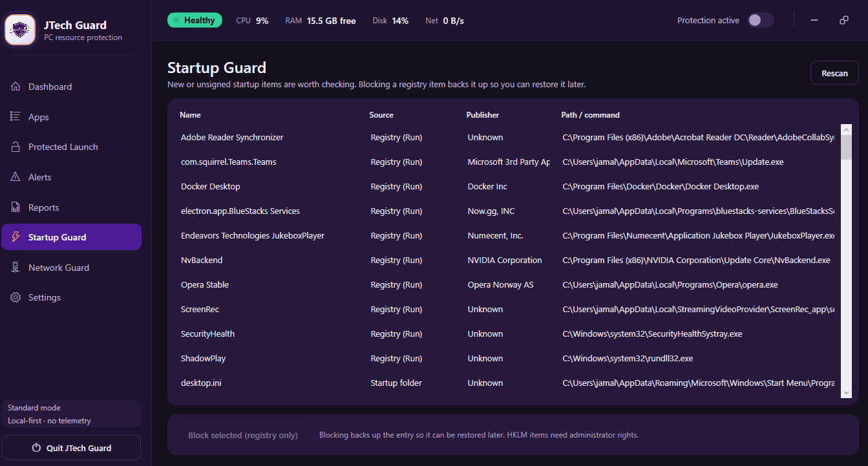Select Endeavors Technologies JukeboxPlayer entry
Image resolution: width=868 pixels, height=466 pixels.
[507, 236]
